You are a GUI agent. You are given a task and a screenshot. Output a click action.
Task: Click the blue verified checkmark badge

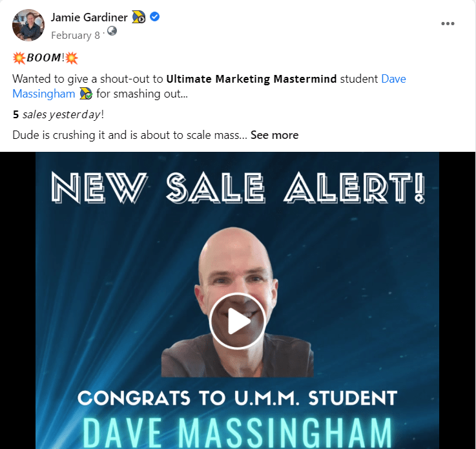click(155, 17)
